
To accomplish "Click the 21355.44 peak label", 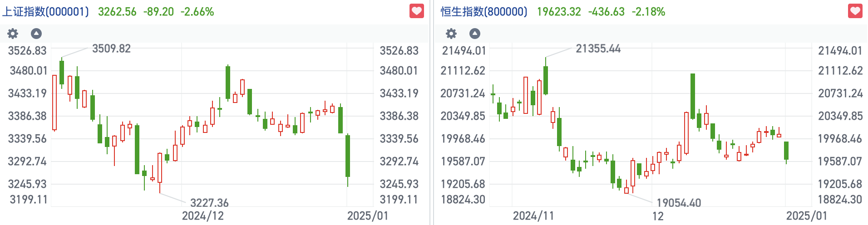I will pyautogui.click(x=598, y=49).
